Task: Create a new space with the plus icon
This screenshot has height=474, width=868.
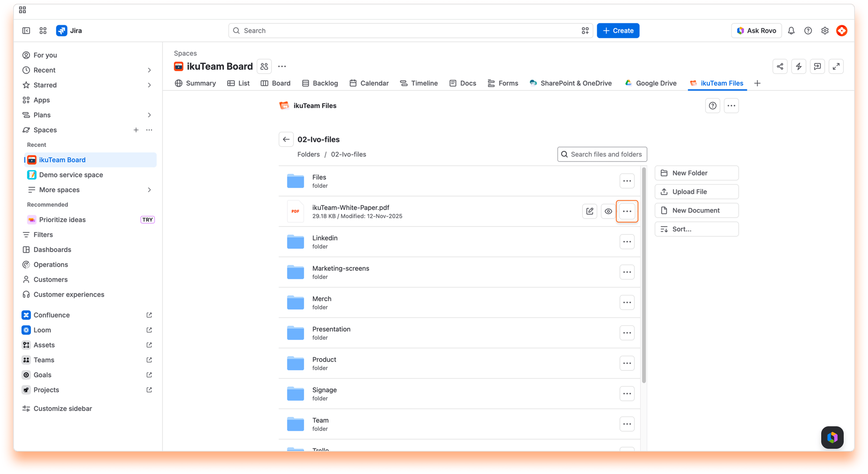Action: pyautogui.click(x=136, y=130)
